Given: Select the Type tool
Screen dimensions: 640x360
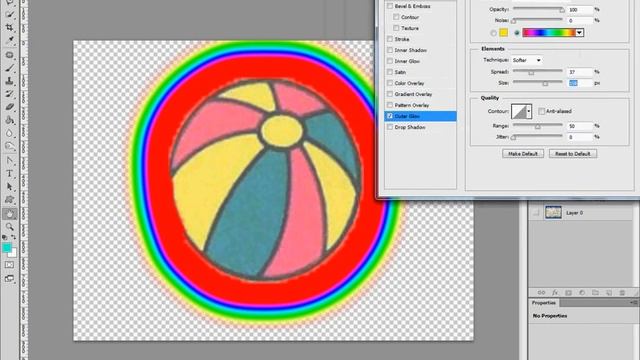Looking at the screenshot, I should [10, 173].
